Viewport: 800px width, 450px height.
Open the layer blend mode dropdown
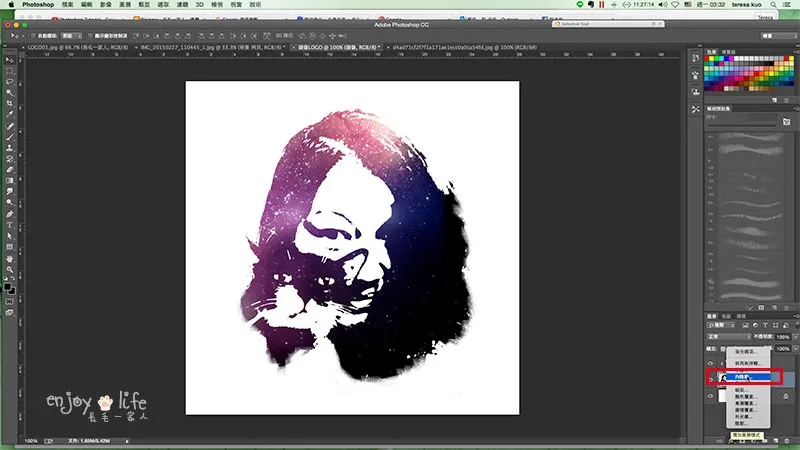(729, 337)
